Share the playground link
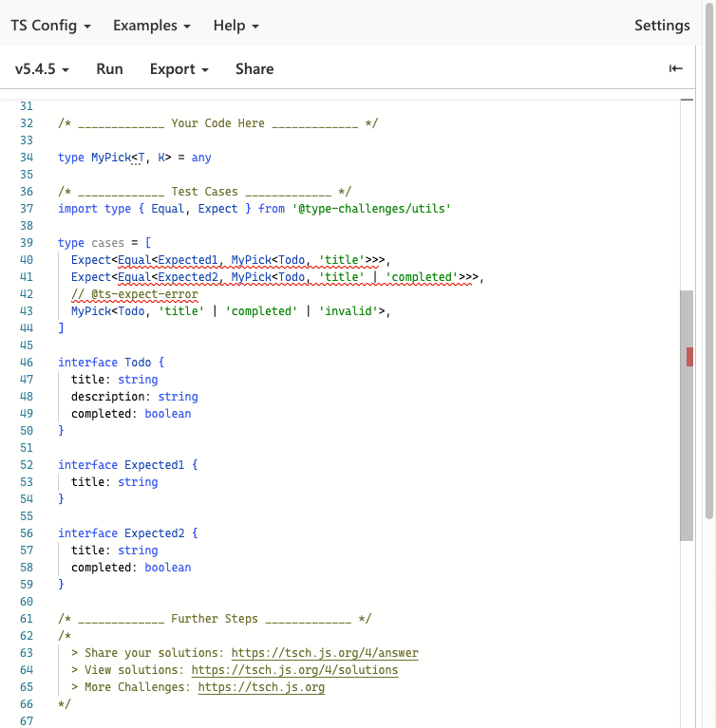 (254, 68)
